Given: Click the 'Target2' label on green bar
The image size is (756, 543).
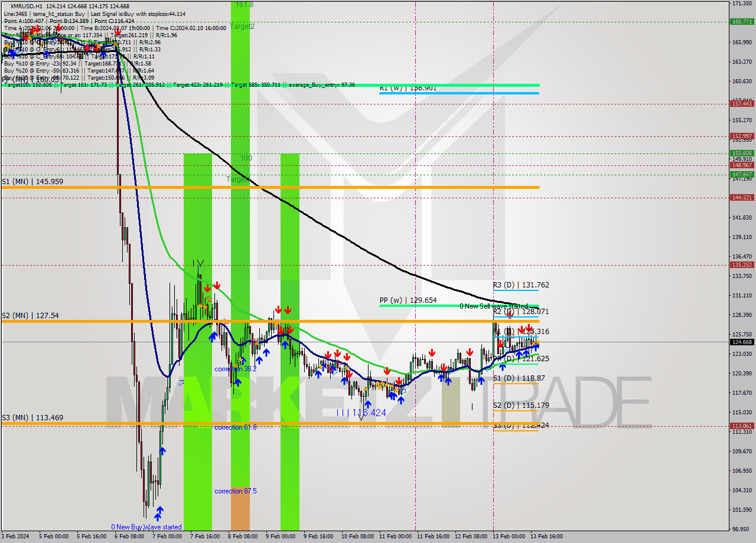Looking at the screenshot, I should pyautogui.click(x=243, y=27).
